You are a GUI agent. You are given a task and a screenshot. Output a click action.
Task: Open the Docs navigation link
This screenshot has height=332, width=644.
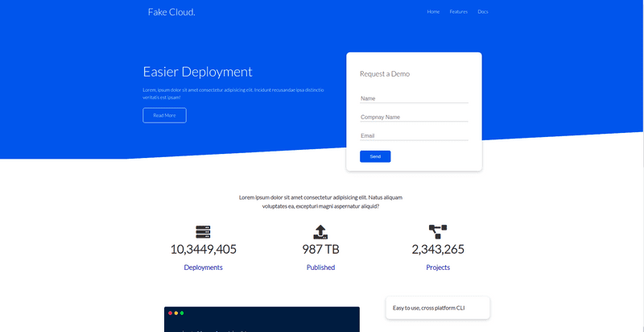click(x=483, y=12)
